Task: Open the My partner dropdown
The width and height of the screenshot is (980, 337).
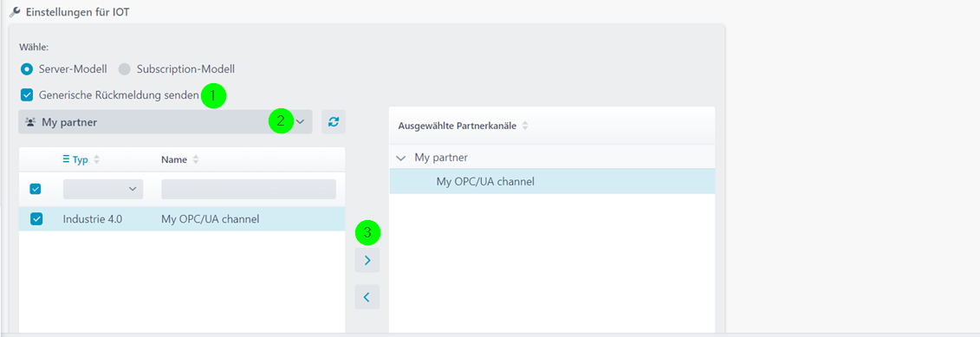Action: pos(165,122)
